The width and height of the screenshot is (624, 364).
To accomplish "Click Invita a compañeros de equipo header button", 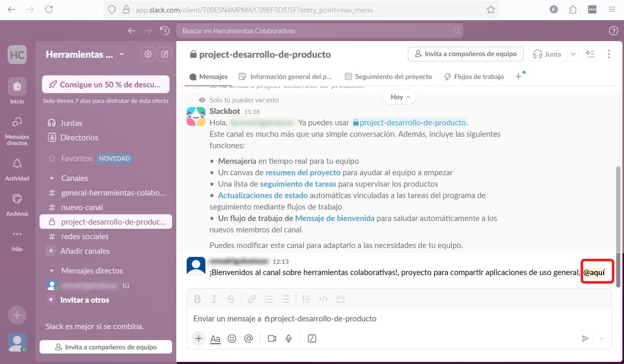I will [x=465, y=54].
